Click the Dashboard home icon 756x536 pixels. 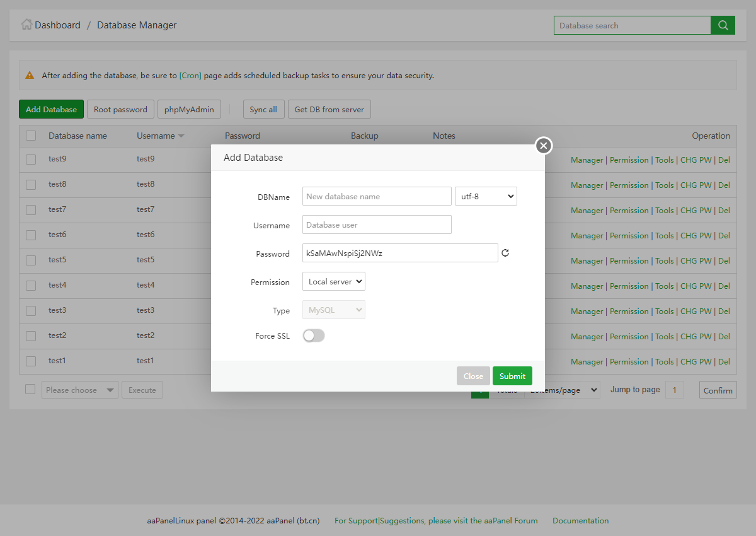[x=26, y=25]
